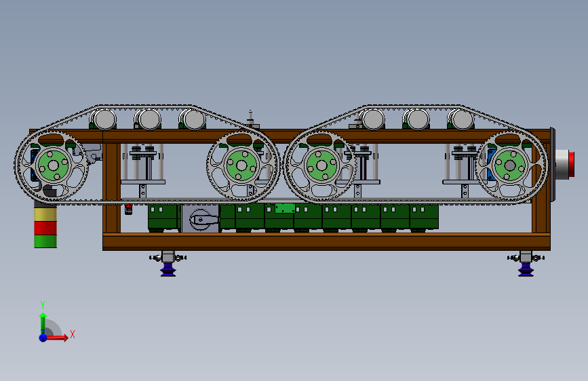This screenshot has height=381, width=588.
Task: Select the red X axis arrow of the triad
Action: (57, 338)
